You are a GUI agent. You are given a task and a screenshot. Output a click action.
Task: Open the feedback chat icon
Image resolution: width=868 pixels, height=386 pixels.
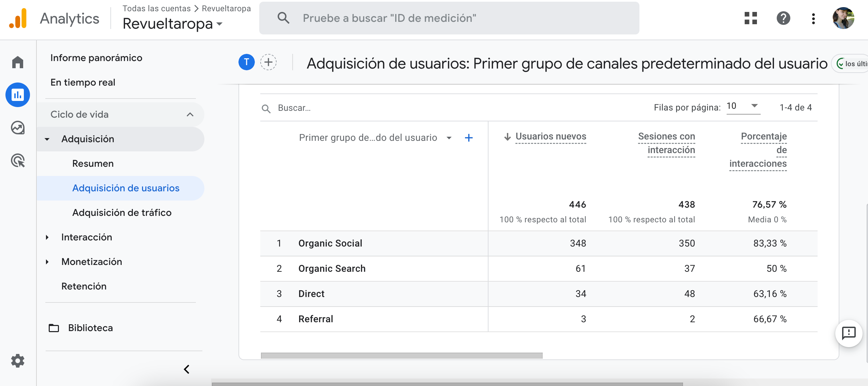tap(849, 333)
